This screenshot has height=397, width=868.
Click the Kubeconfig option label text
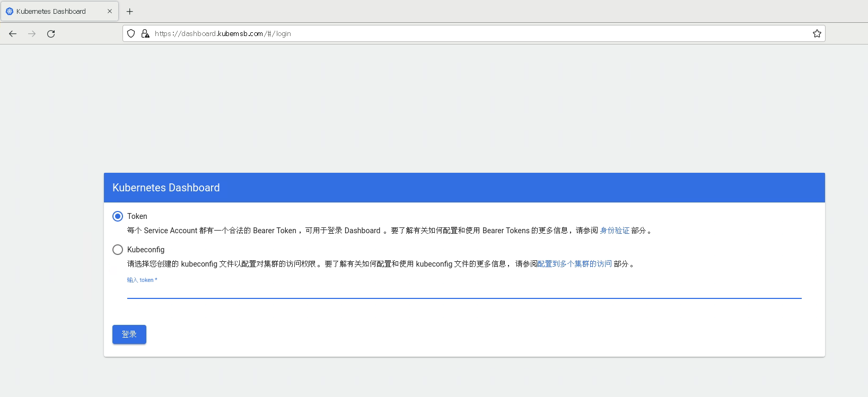click(x=146, y=250)
